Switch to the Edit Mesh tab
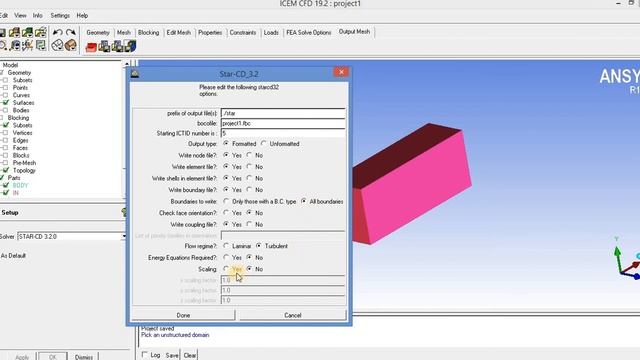 point(178,32)
